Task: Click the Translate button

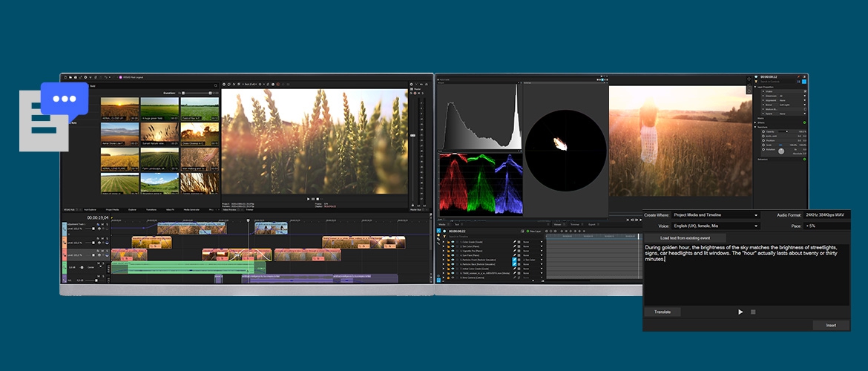Action: [662, 312]
